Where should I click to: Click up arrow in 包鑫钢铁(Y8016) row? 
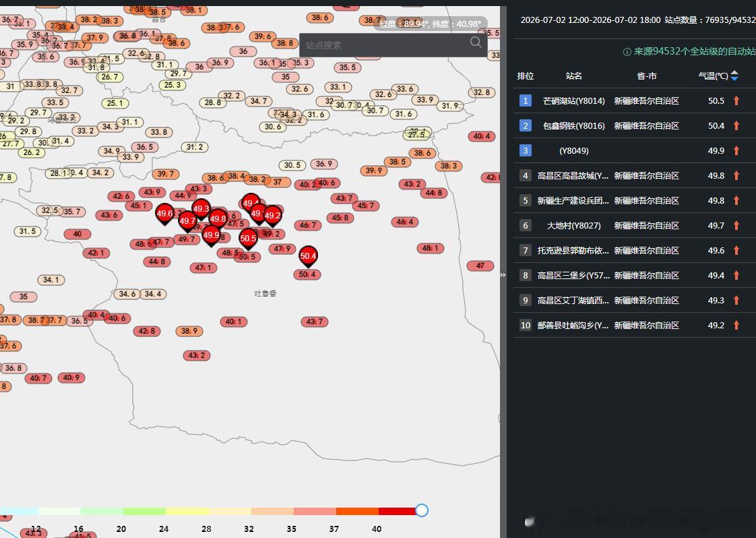tap(736, 126)
